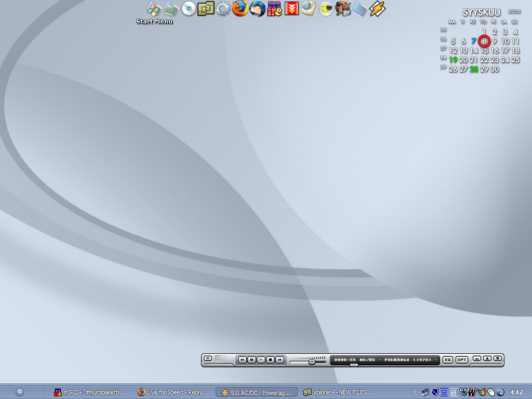
Task: Open the OPT options button
Action: click(462, 360)
